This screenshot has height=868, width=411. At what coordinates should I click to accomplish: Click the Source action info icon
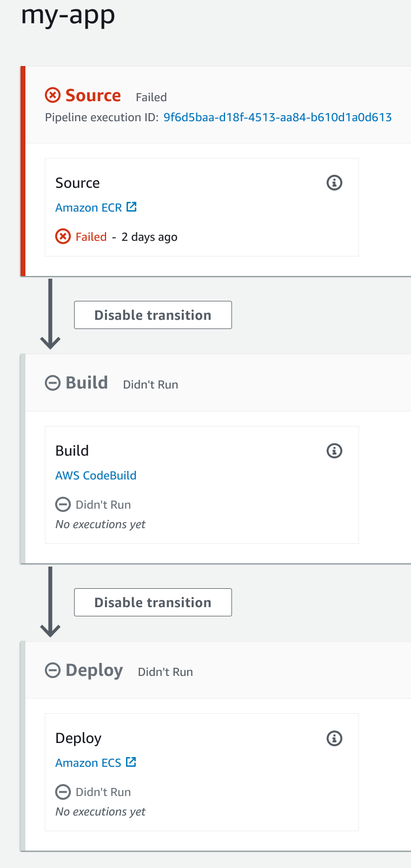click(334, 183)
